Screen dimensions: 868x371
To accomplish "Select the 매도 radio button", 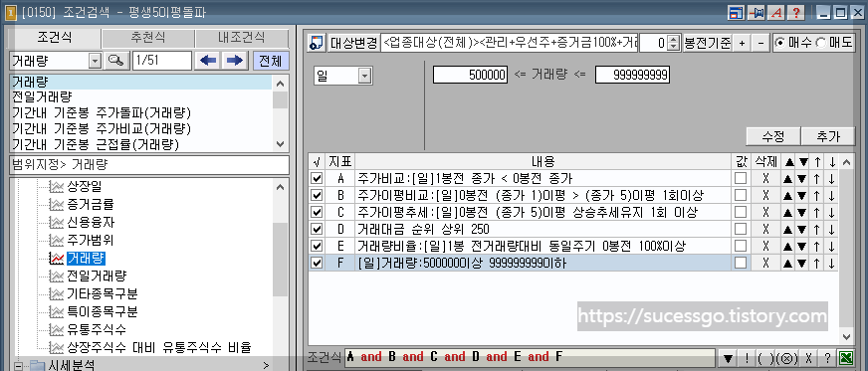I will click(820, 43).
